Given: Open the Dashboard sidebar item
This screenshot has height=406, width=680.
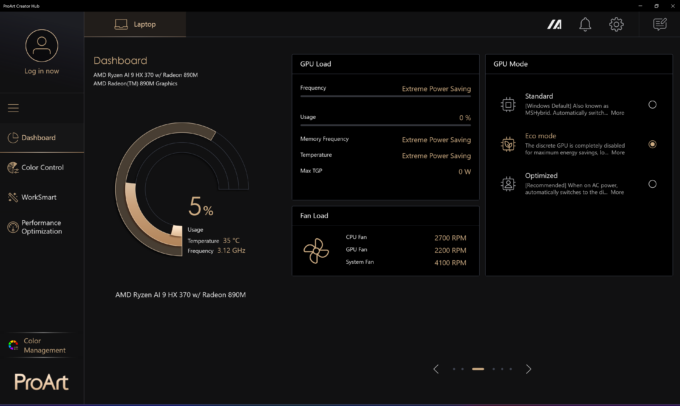Looking at the screenshot, I should (42, 138).
